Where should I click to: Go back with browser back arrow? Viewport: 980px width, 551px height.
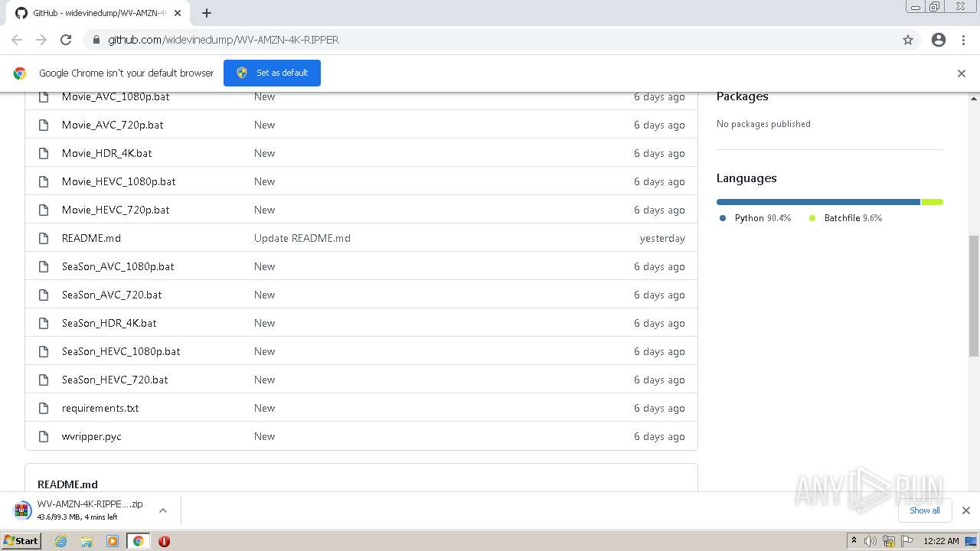17,40
